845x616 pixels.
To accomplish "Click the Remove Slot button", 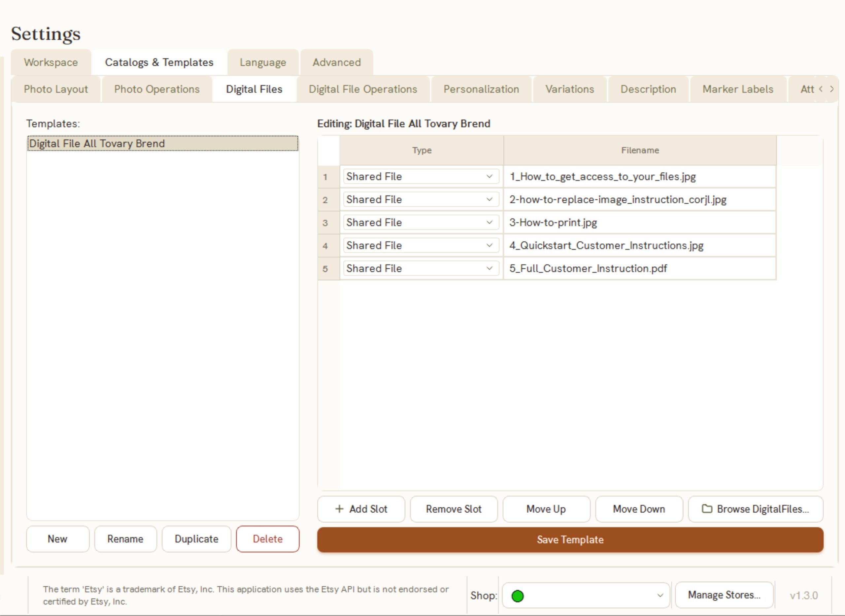I will (x=454, y=509).
